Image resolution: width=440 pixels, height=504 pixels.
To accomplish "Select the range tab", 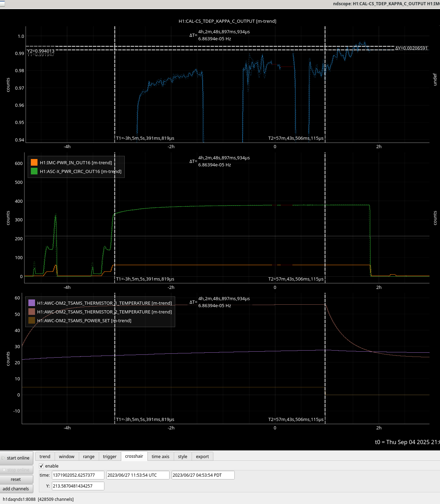I will coord(89,456).
